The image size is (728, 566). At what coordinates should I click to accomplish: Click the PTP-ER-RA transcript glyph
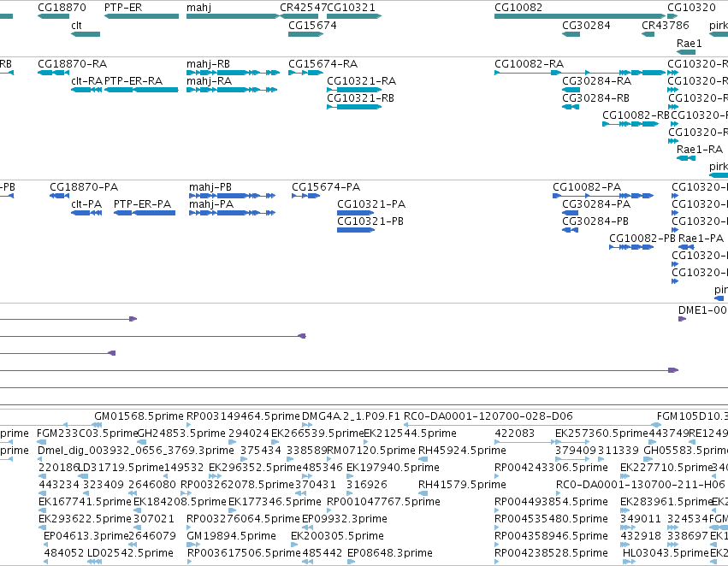(x=142, y=90)
